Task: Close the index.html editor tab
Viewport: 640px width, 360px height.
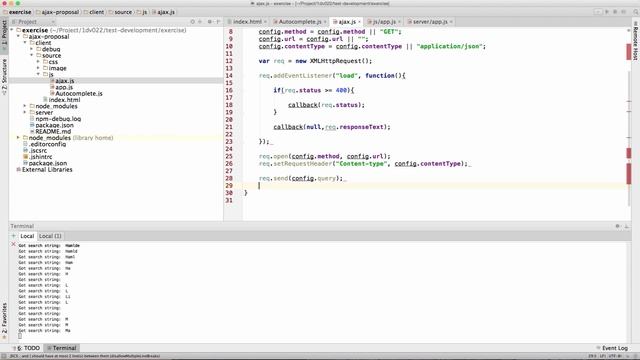Action: pyautogui.click(x=265, y=22)
